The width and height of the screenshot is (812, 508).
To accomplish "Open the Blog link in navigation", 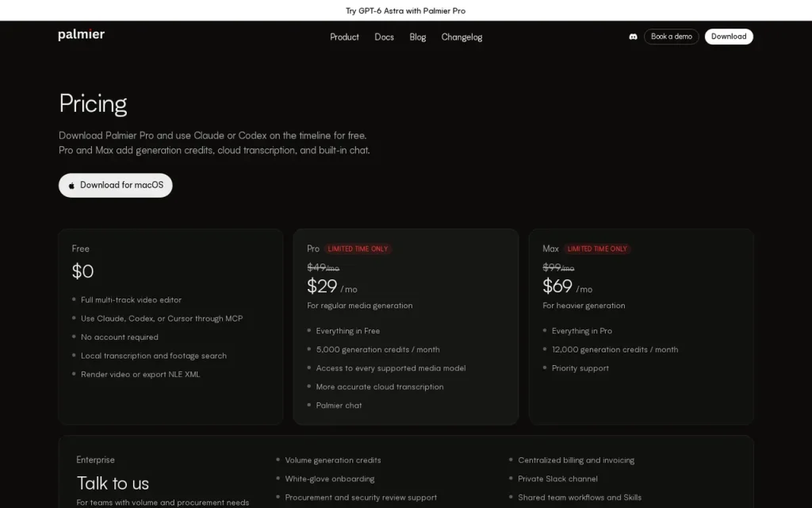I will pyautogui.click(x=417, y=37).
